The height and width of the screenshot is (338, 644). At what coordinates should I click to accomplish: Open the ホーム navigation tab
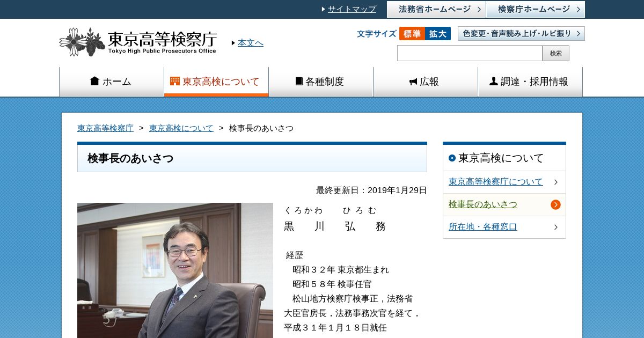[x=112, y=82]
